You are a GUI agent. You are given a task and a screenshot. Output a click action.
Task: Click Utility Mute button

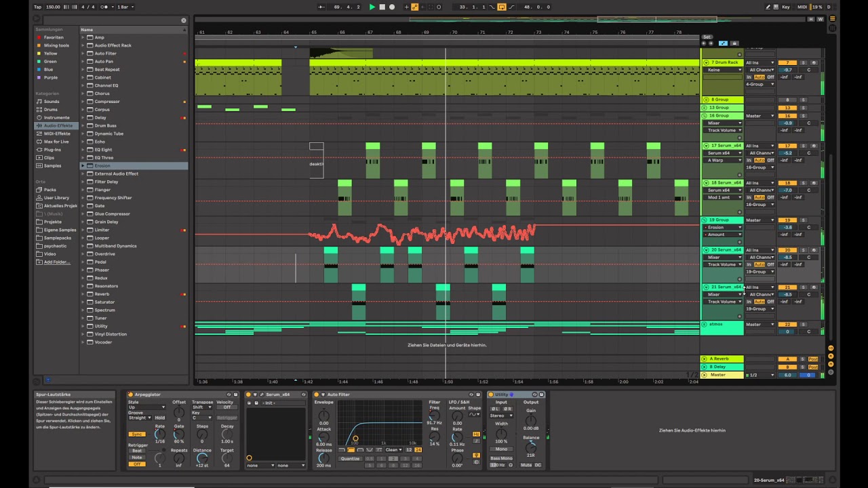[x=527, y=465]
